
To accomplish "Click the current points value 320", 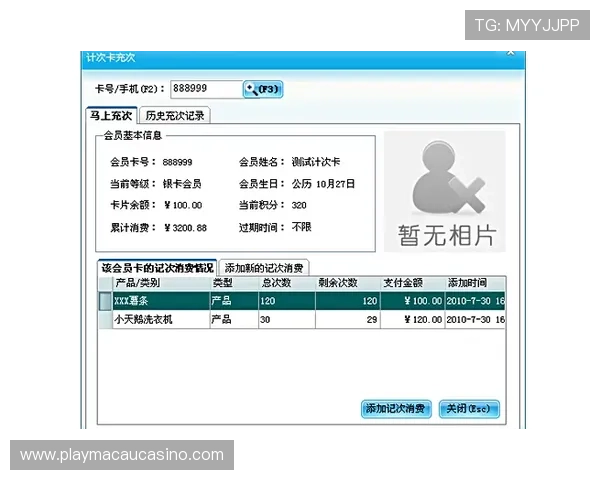I will 299,206.
